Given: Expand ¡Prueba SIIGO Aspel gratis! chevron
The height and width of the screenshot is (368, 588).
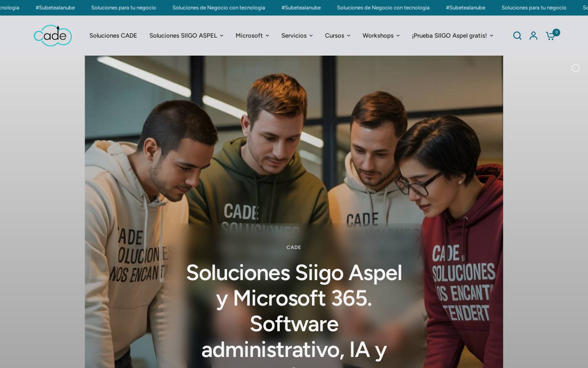Looking at the screenshot, I should 492,36.
